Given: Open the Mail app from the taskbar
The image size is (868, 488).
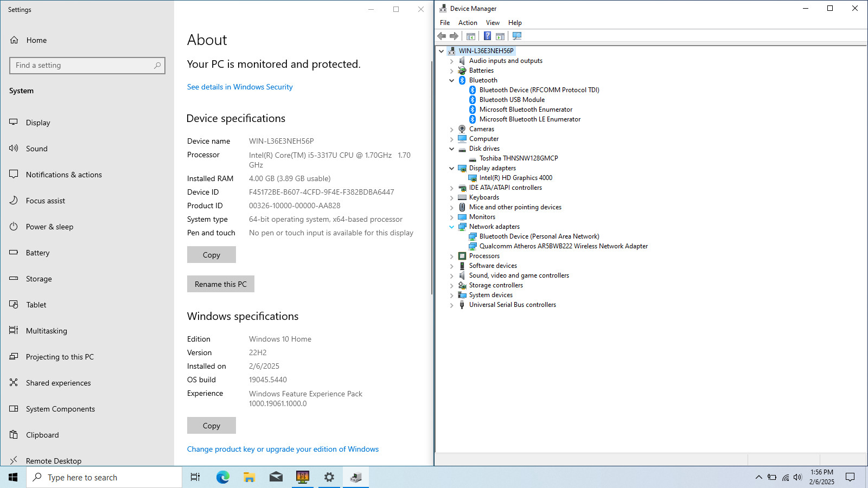Looking at the screenshot, I should (x=276, y=477).
